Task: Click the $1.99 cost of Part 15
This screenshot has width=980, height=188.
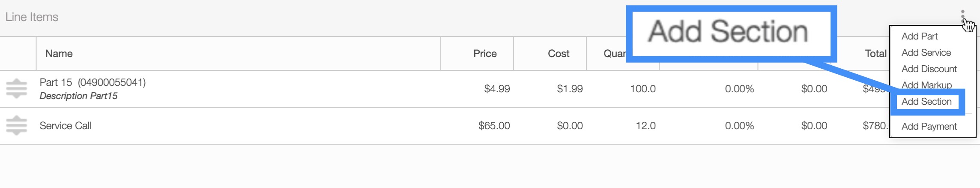Action: (570, 89)
